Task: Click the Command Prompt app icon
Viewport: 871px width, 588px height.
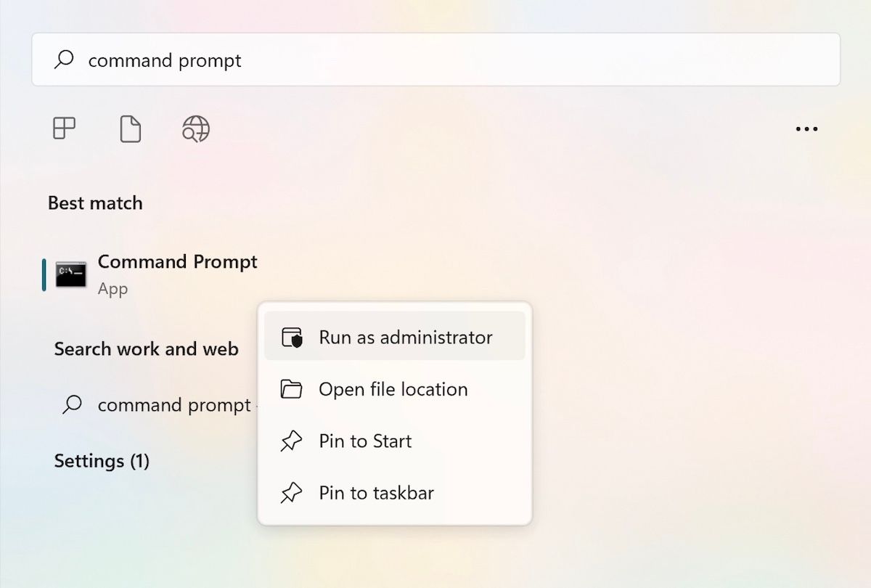Action: [70, 274]
